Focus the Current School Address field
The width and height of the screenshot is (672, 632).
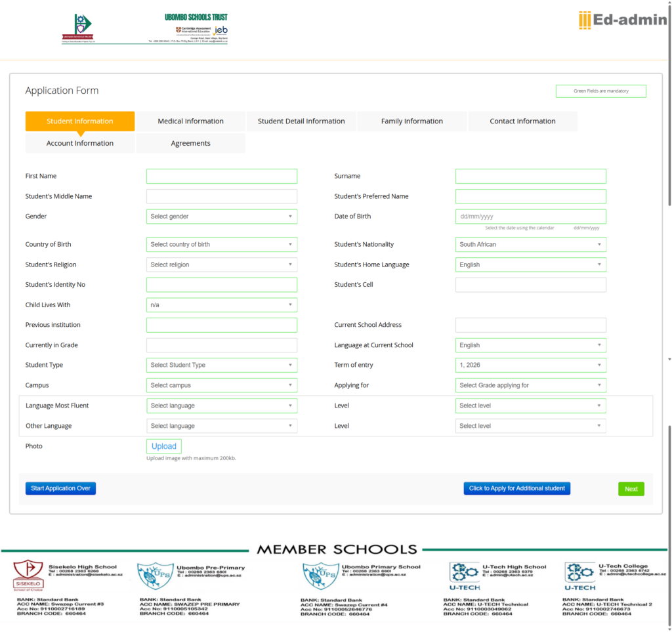click(530, 326)
